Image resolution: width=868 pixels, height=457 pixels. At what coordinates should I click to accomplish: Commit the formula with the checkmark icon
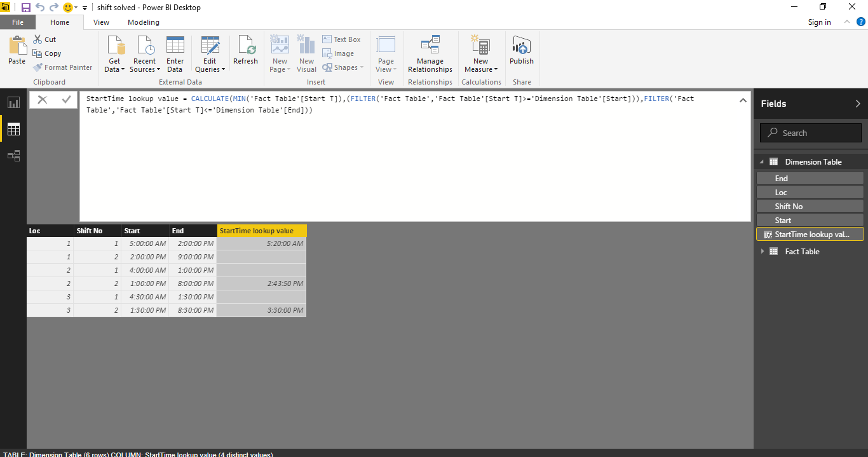coord(66,99)
